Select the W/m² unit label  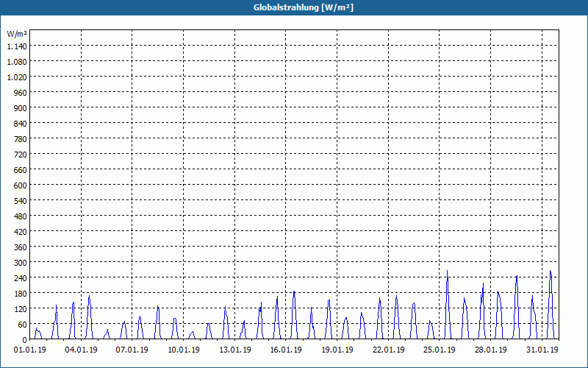point(17,34)
